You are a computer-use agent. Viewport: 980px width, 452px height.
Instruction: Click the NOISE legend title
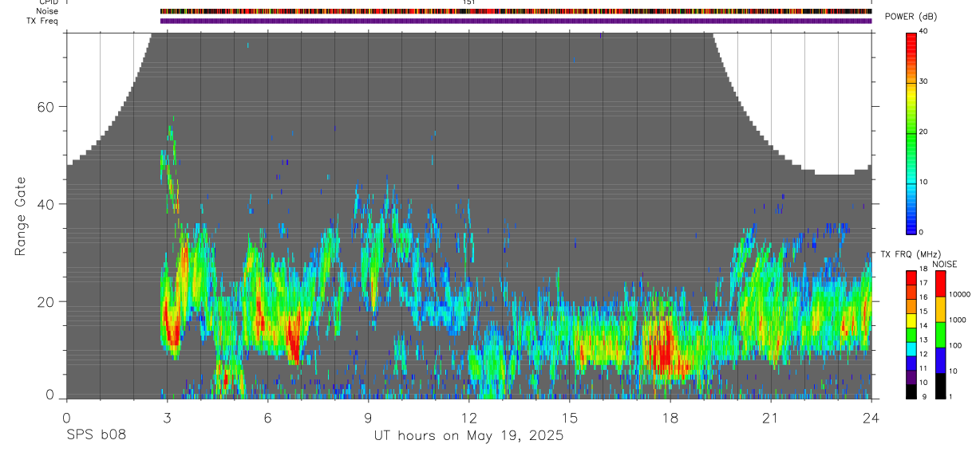pos(944,265)
